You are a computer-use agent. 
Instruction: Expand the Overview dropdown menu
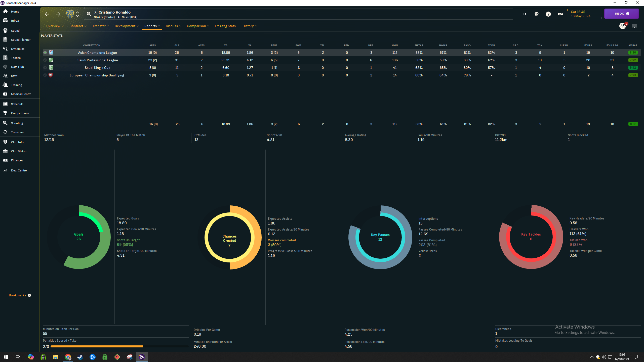(x=55, y=26)
